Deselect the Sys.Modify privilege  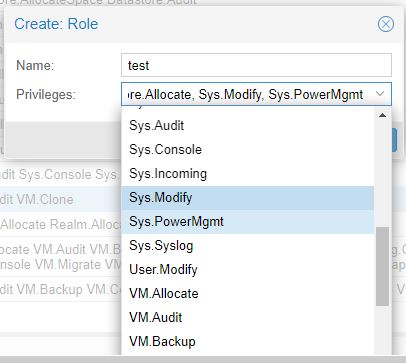click(247, 198)
